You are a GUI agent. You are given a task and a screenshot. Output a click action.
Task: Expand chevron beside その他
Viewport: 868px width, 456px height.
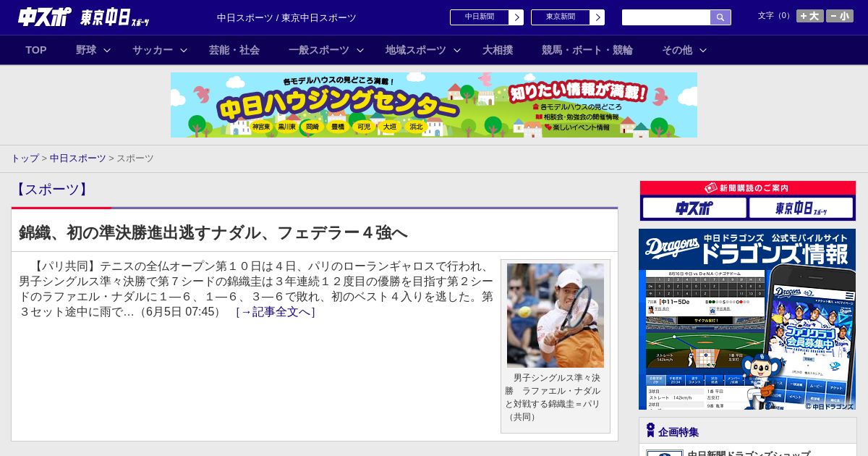(703, 50)
